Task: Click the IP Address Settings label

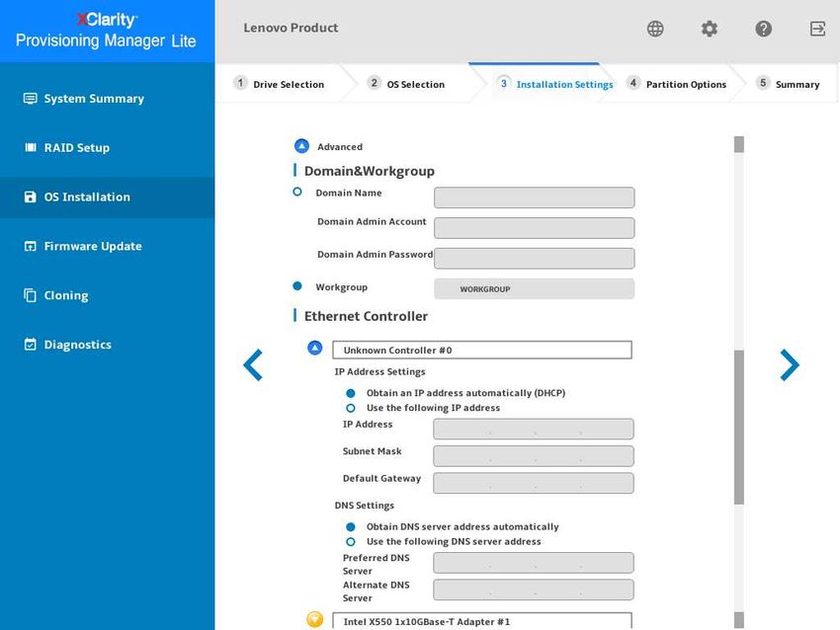Action: [379, 372]
